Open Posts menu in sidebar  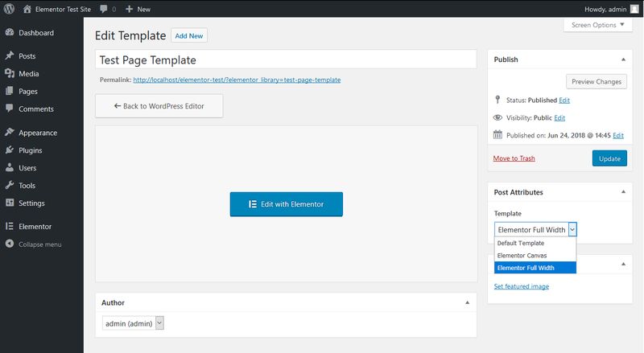point(27,55)
